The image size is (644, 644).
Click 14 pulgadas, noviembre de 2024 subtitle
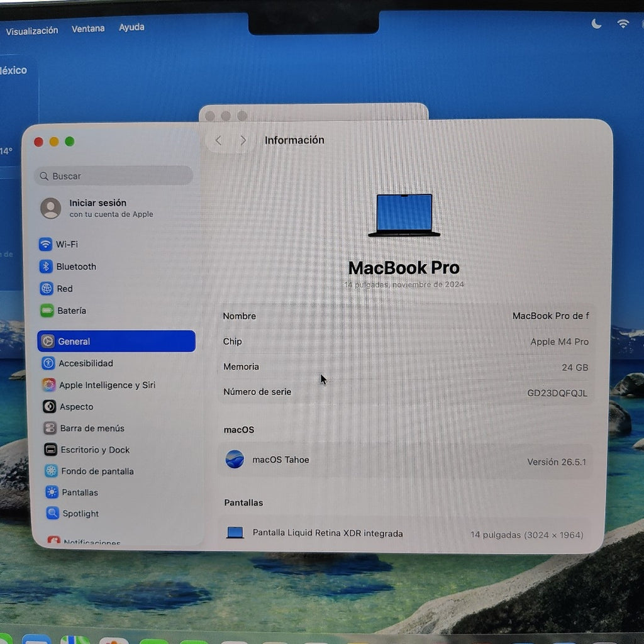(404, 284)
